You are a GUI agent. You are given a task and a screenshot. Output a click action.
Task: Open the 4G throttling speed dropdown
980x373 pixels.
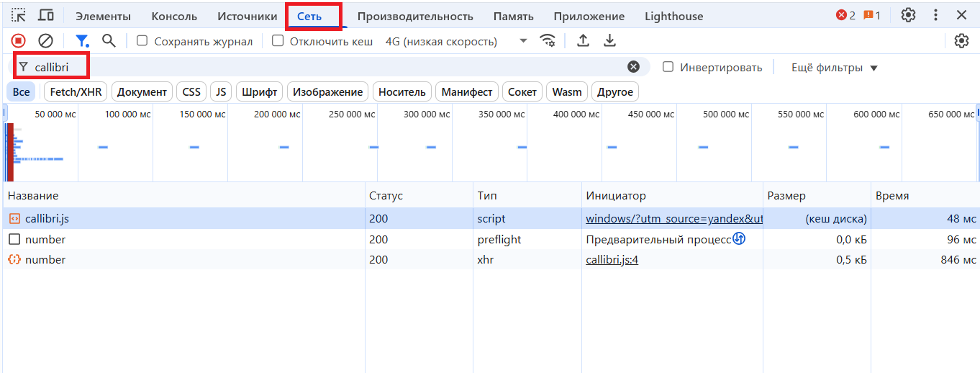click(x=456, y=41)
